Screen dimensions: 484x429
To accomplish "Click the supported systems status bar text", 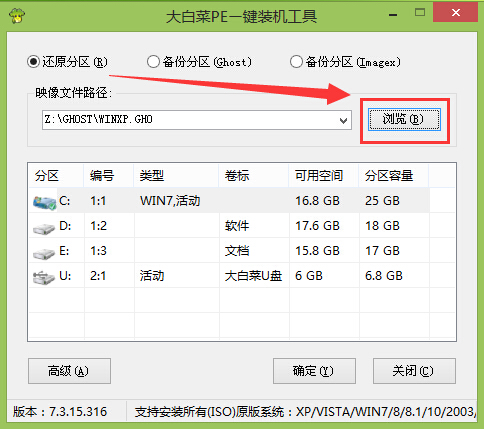I will 305,412.
